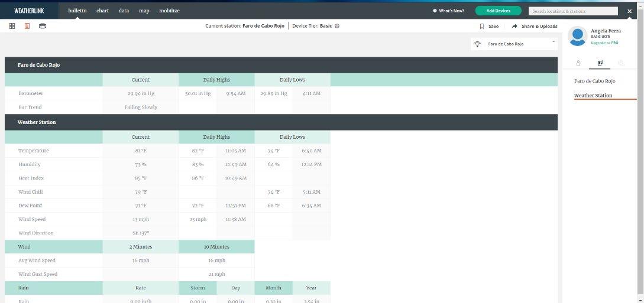Click the Upgrade to PRO link
This screenshot has width=644, height=303.
point(604,43)
